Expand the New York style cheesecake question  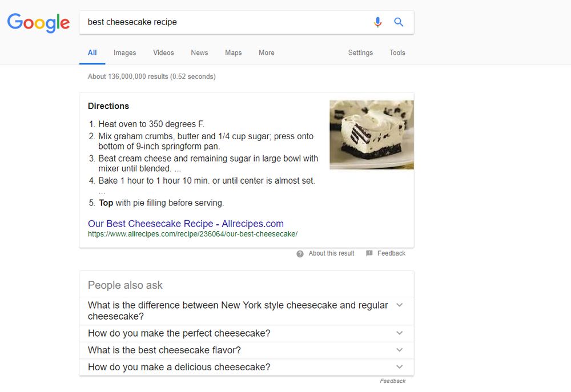click(x=399, y=305)
